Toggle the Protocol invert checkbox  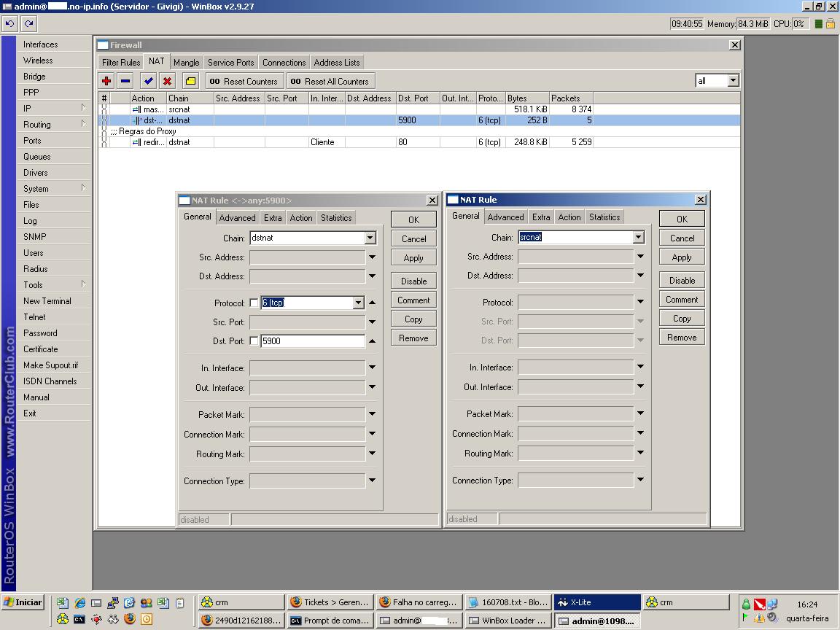(x=254, y=303)
